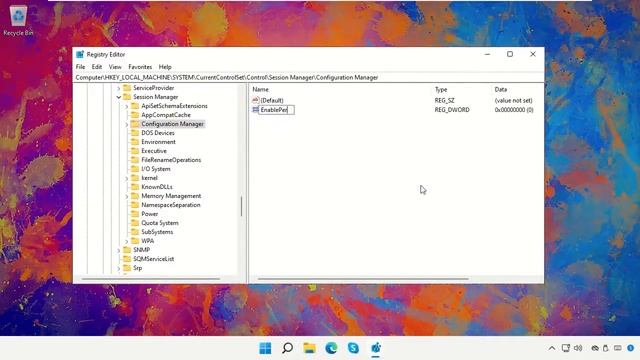The height and width of the screenshot is (360, 640).
Task: Select the Power folder icon
Action: coord(135,213)
